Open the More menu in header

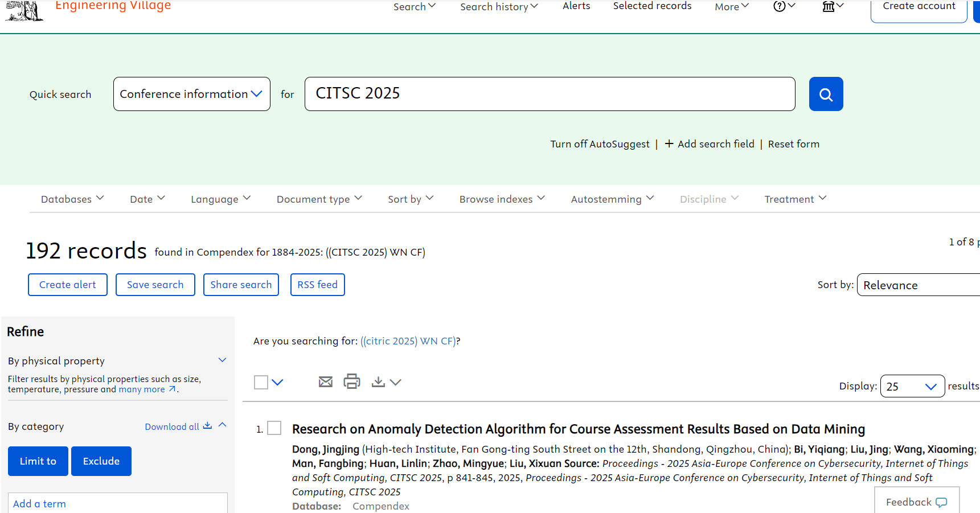click(732, 6)
